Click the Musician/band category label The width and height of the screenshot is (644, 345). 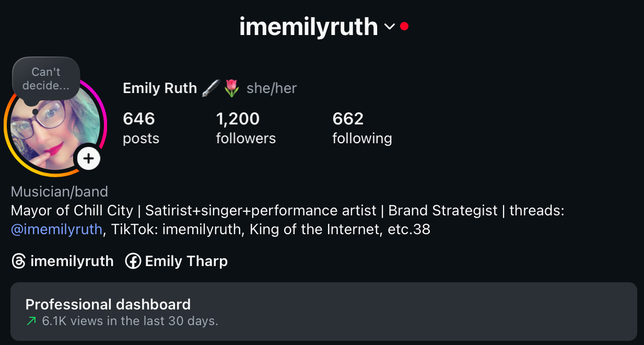click(60, 191)
